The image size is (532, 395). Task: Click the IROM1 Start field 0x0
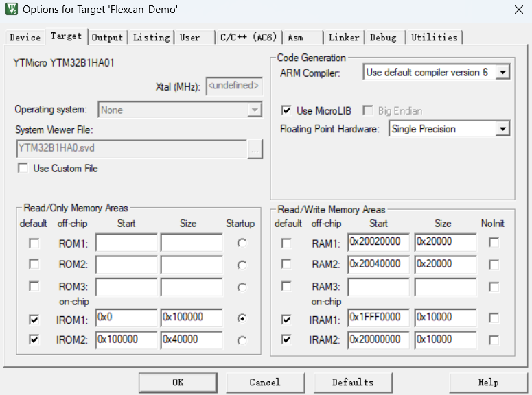126,318
